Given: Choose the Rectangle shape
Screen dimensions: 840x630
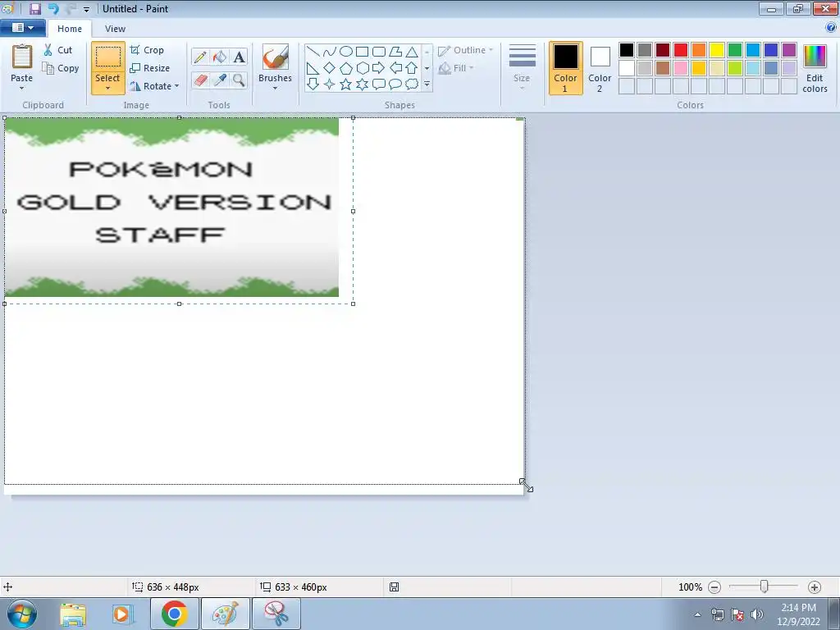Looking at the screenshot, I should [x=362, y=52].
